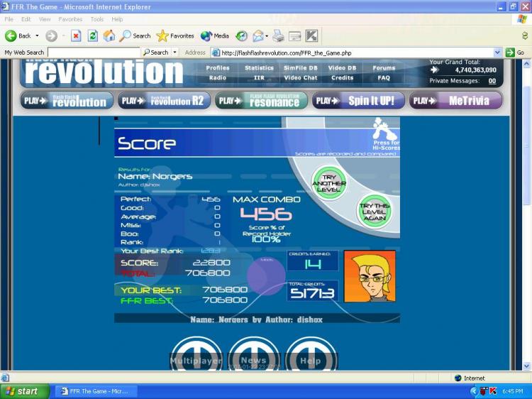Open the Mail envelope icon
Viewport: 532px width, 399px height.
pos(258,35)
